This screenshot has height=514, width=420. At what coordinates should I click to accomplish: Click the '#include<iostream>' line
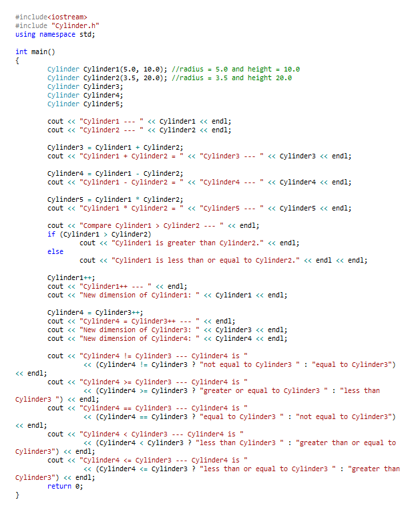pyautogui.click(x=51, y=17)
